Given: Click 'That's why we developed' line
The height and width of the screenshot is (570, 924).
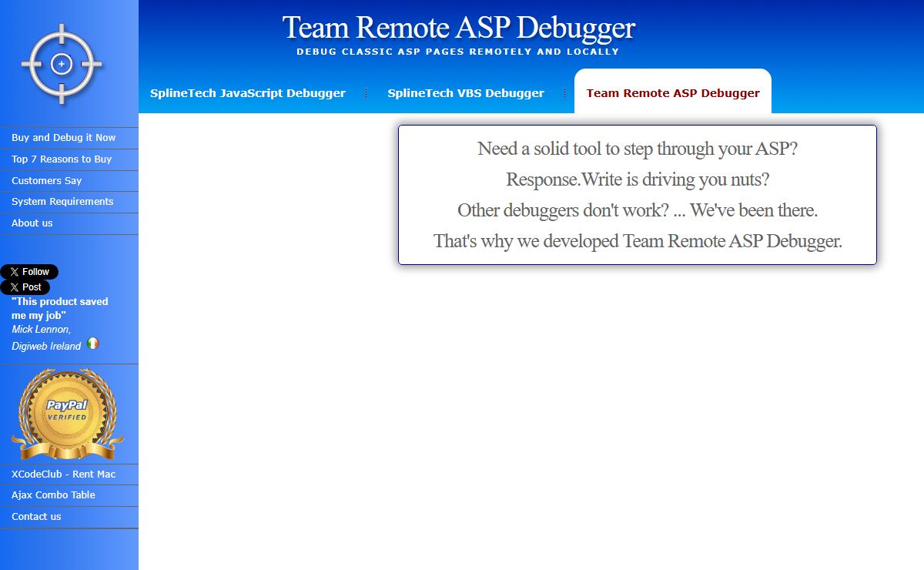Looking at the screenshot, I should [638, 241].
